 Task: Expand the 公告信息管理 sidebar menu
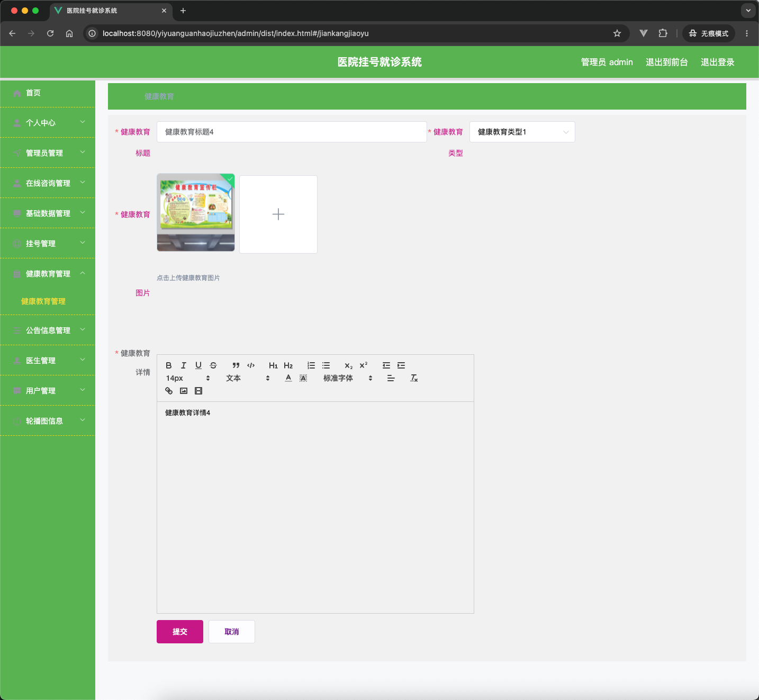(x=48, y=330)
